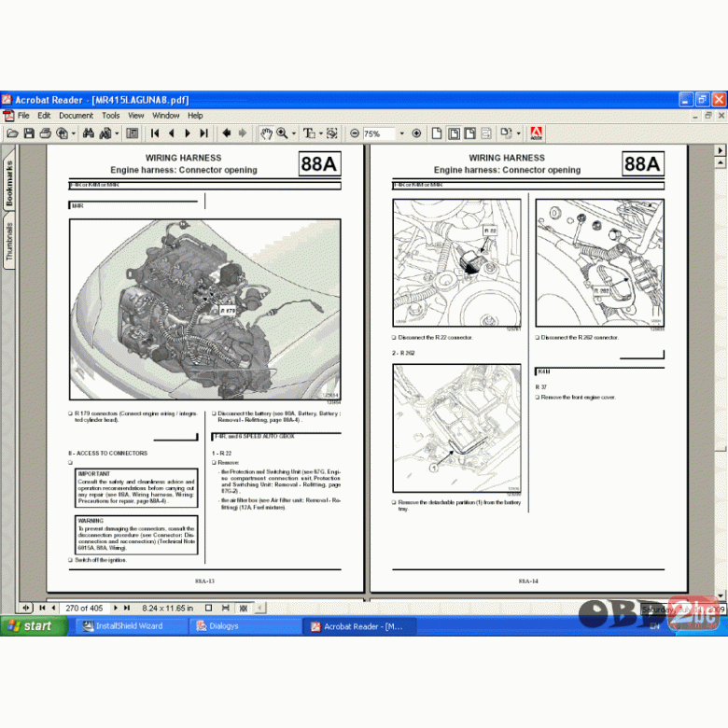Click the Print icon in the toolbar
The height and width of the screenshot is (728, 728).
click(45, 133)
